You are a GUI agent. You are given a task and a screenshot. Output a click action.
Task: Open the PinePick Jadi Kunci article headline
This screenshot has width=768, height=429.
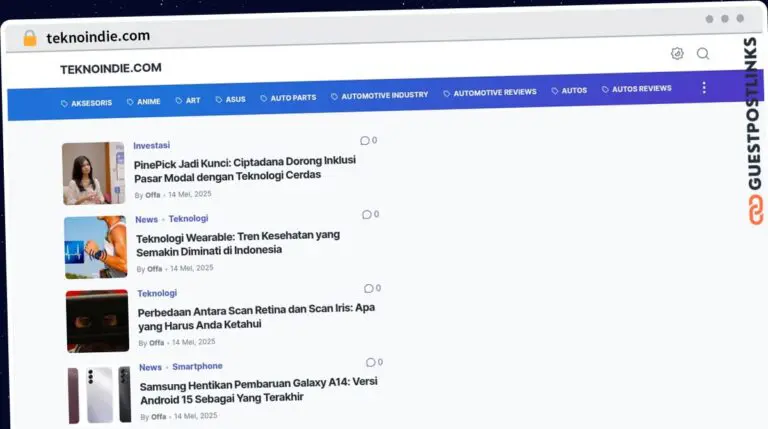[245, 167]
